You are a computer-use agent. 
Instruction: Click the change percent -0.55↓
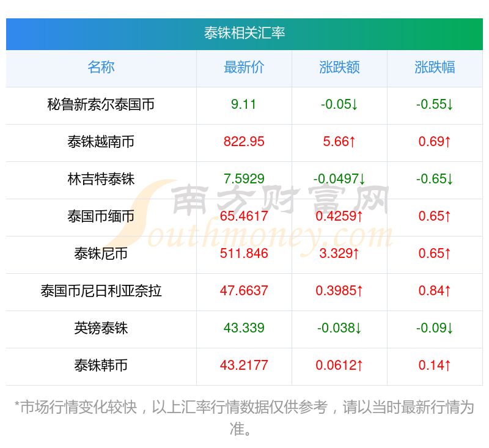point(435,104)
